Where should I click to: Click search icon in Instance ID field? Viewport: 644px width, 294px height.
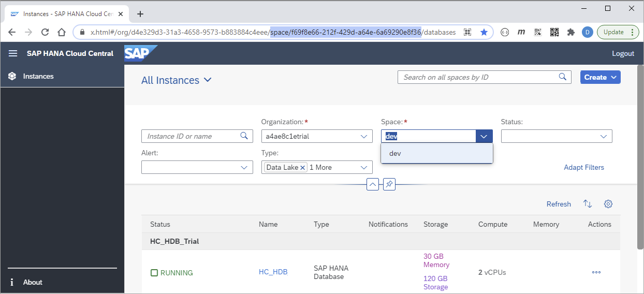(244, 136)
